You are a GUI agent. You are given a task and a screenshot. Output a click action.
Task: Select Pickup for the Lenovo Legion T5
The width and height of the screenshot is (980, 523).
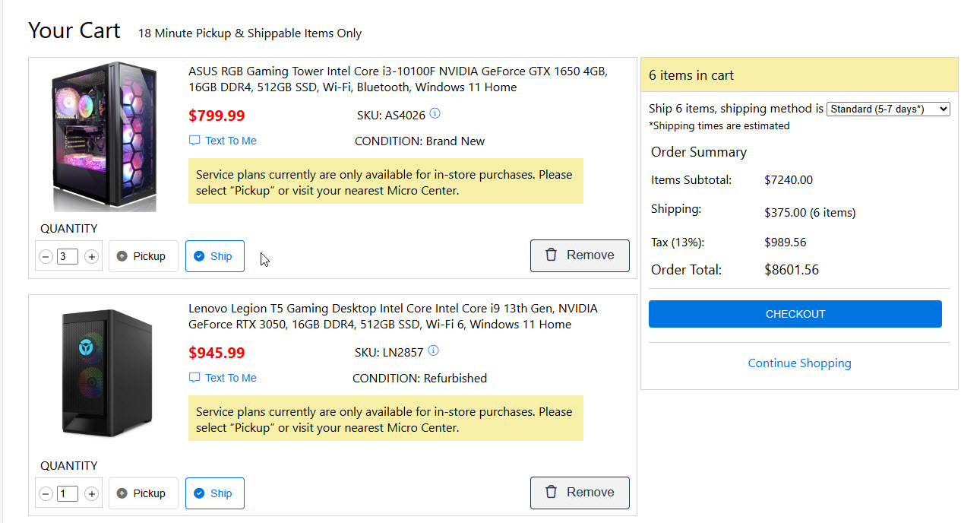[x=143, y=493]
